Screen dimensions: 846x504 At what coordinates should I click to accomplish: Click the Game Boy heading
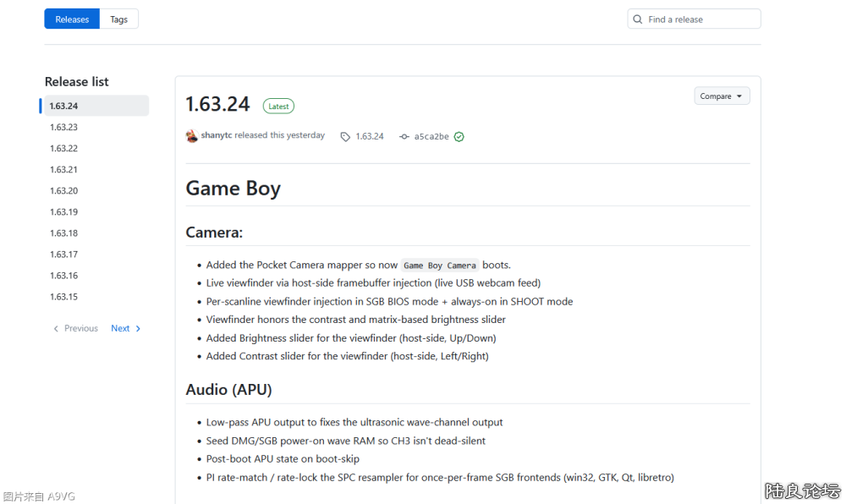tap(233, 188)
